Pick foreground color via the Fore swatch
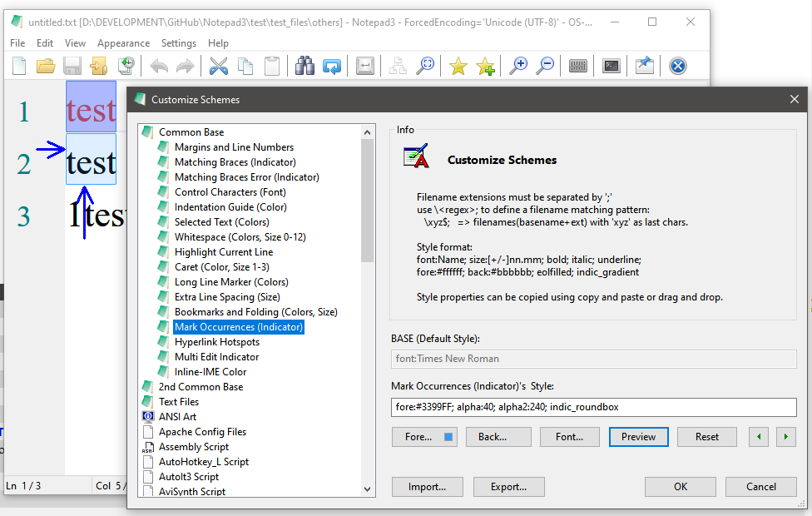The image size is (812, 516). [x=424, y=436]
